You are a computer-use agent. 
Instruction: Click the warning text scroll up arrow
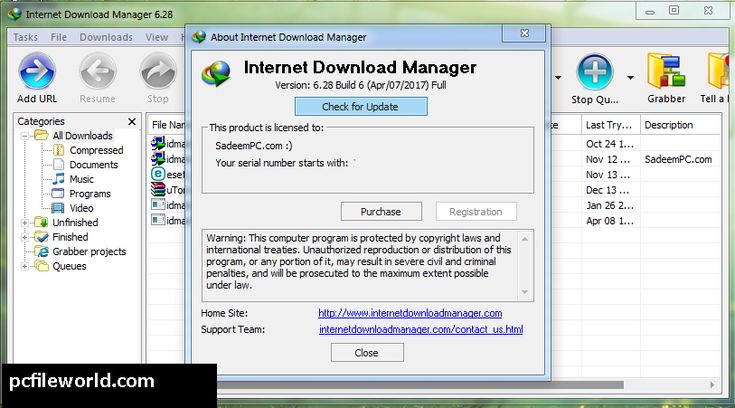[x=525, y=239]
